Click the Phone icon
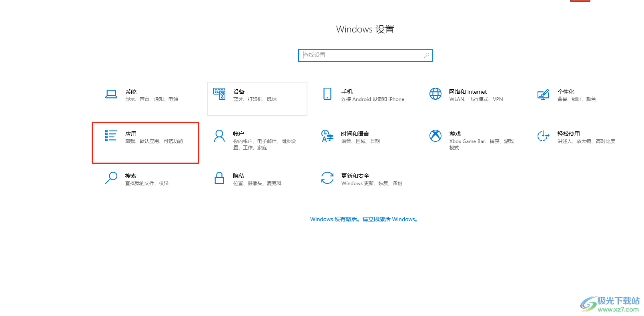 (x=327, y=94)
